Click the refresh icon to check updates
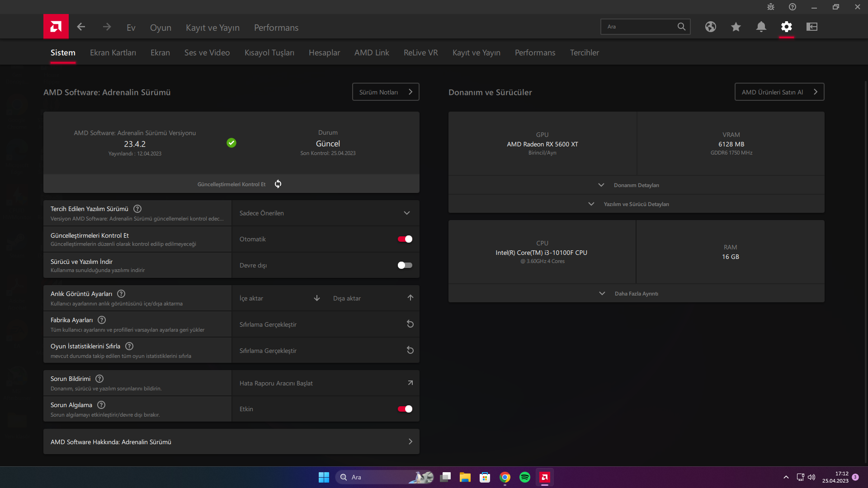This screenshot has height=488, width=868. click(x=278, y=184)
